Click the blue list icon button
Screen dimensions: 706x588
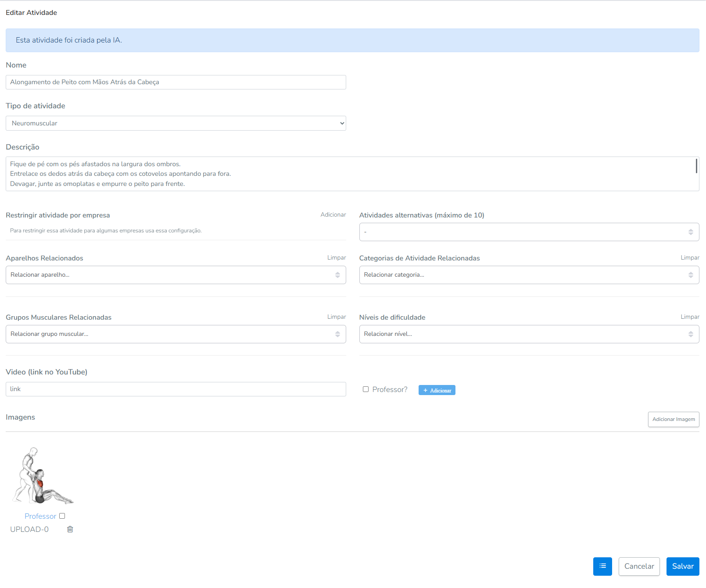(x=602, y=566)
